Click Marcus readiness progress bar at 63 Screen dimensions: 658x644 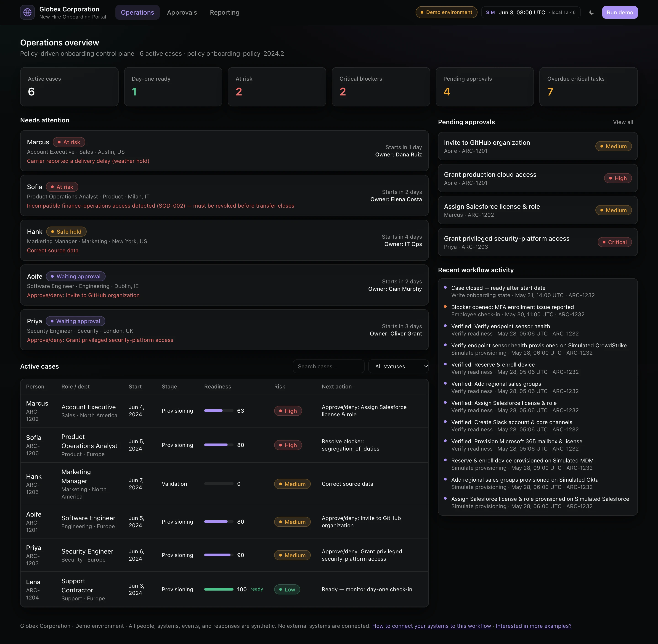coord(219,411)
